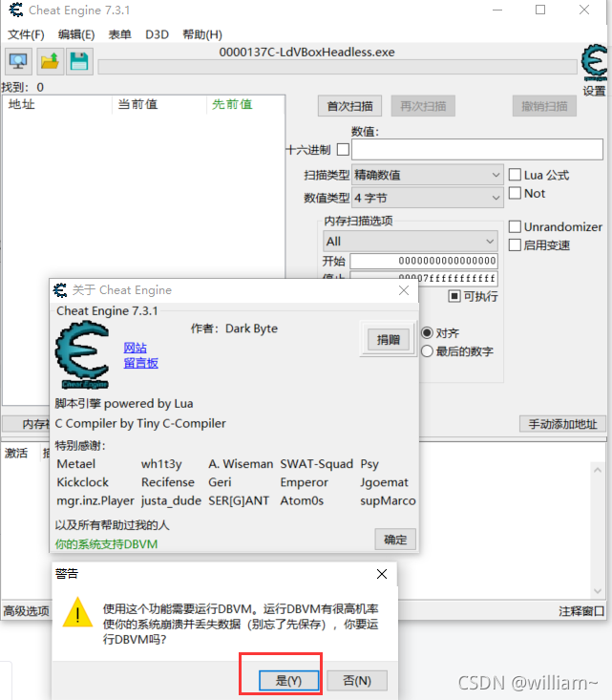The height and width of the screenshot is (700, 612).
Task: Click the 再次扫描 next scan button
Action: [x=423, y=106]
